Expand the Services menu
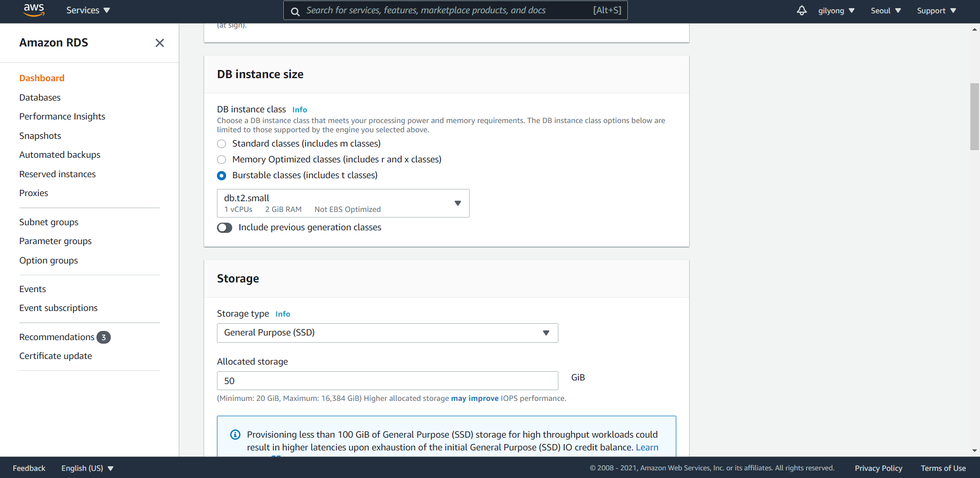 coord(88,10)
